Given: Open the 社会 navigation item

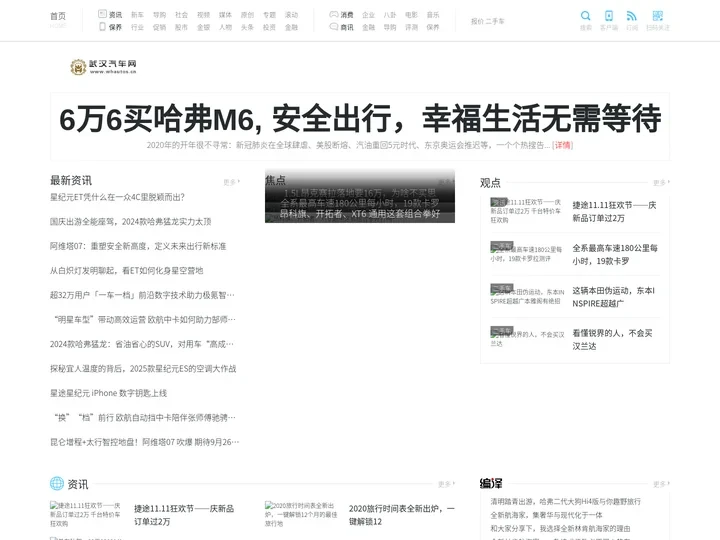Looking at the screenshot, I should 181,15.
